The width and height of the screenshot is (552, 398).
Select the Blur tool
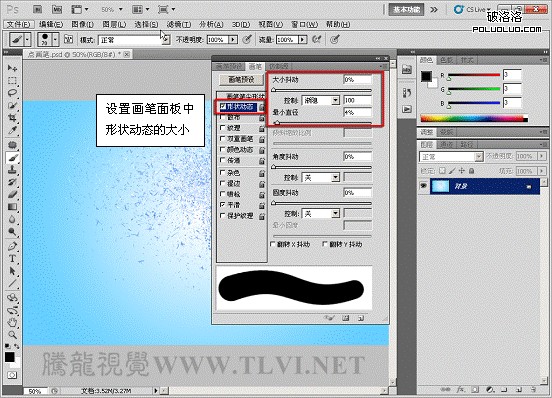pyautogui.click(x=12, y=219)
